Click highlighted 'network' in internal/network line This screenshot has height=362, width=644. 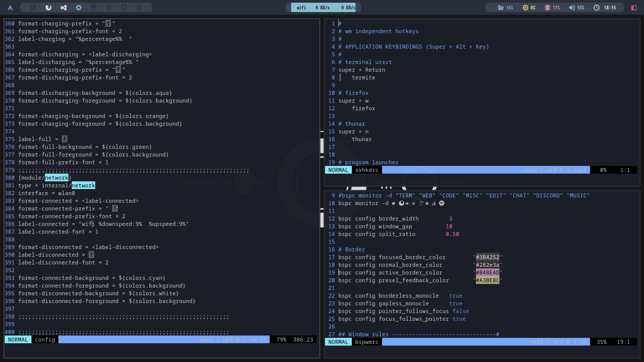84,185
